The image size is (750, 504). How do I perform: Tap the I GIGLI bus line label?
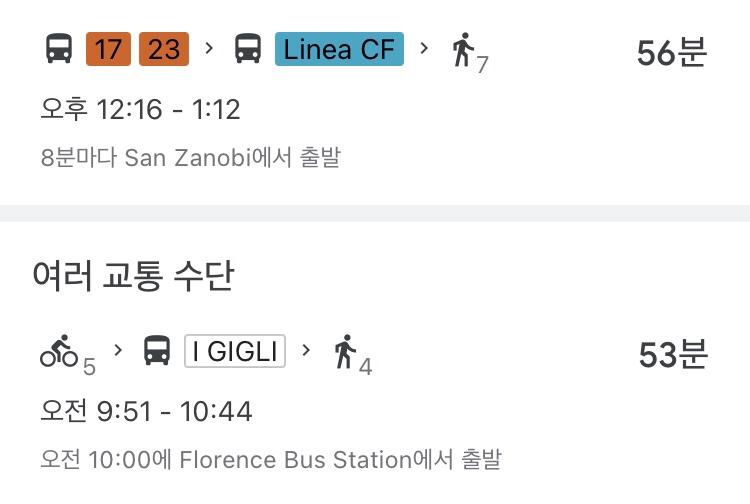(x=235, y=351)
